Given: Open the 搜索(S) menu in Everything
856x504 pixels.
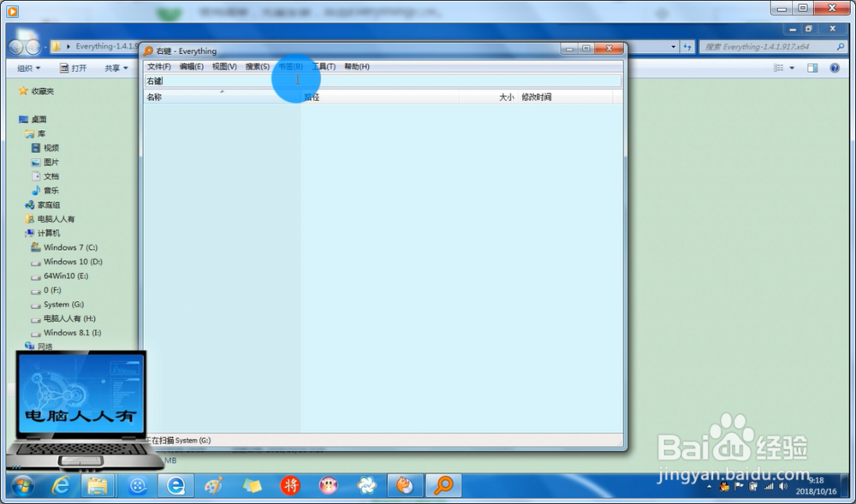Looking at the screenshot, I should point(257,67).
